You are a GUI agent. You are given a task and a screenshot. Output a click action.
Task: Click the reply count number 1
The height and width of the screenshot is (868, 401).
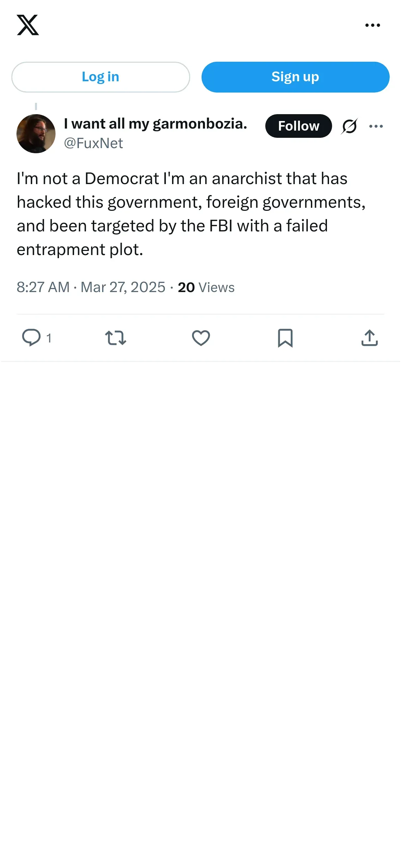49,338
